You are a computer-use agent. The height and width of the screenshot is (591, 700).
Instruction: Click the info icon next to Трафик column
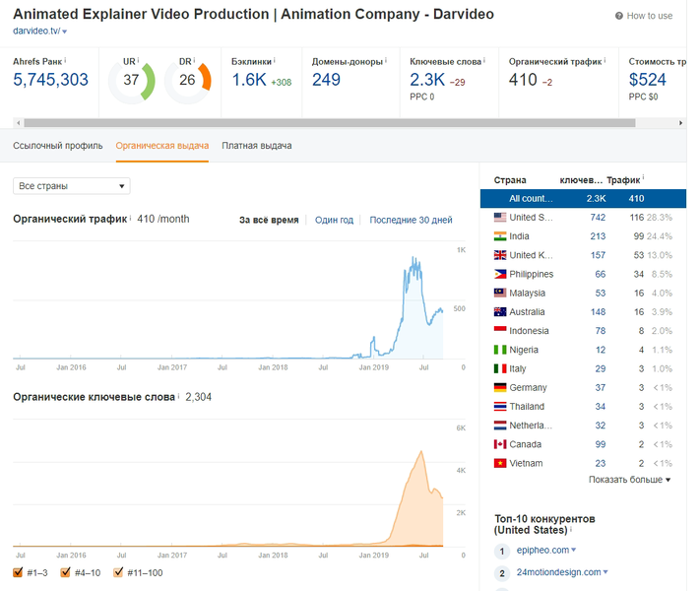(643, 177)
